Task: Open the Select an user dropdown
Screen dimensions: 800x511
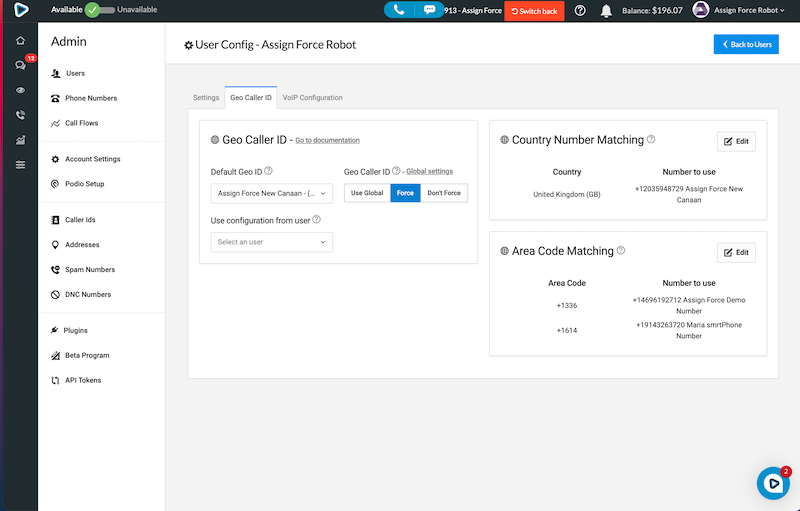Action: 271,242
